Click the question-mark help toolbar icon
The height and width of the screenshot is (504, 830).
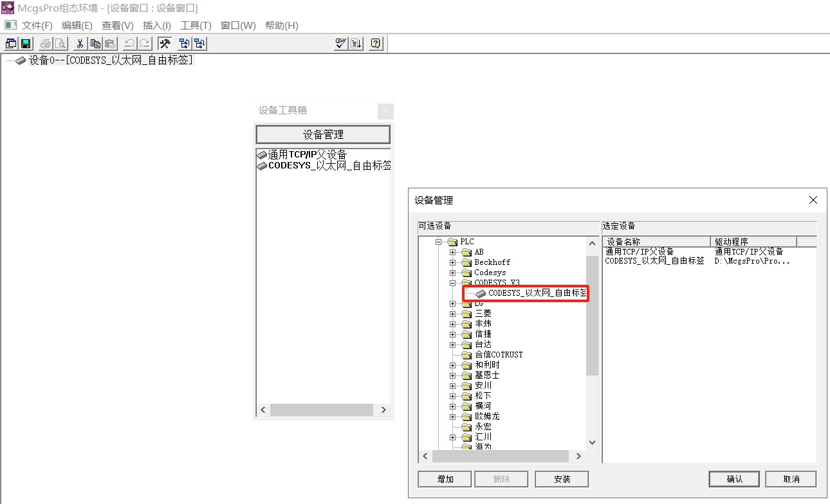pos(376,44)
